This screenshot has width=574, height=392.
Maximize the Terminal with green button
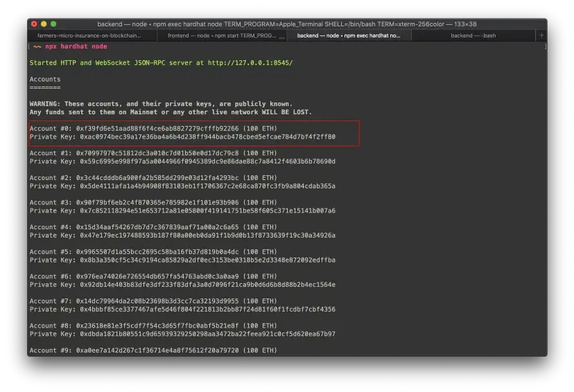pos(53,24)
